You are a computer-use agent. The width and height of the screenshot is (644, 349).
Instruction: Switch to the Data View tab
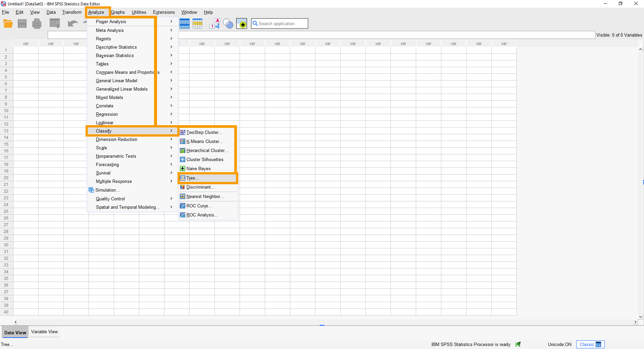point(15,333)
